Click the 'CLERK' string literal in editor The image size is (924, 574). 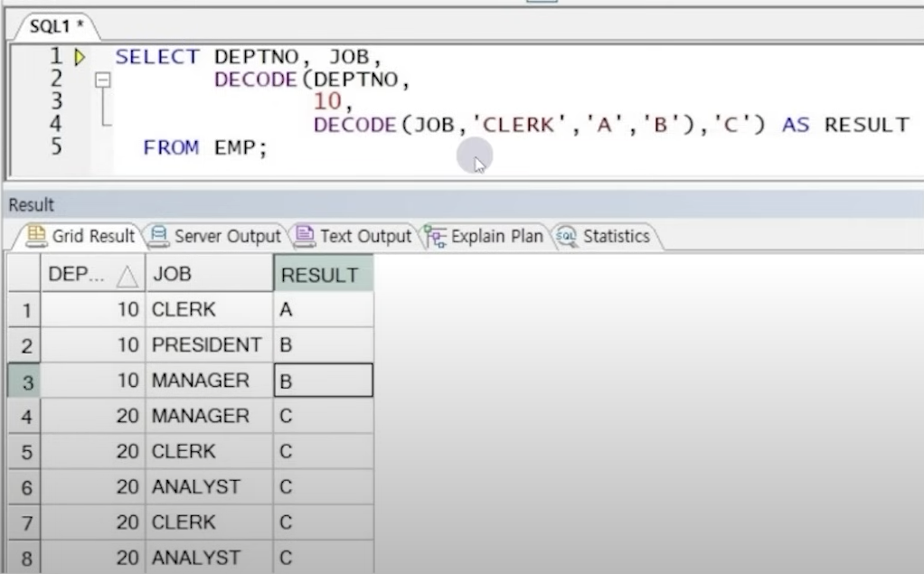point(519,125)
